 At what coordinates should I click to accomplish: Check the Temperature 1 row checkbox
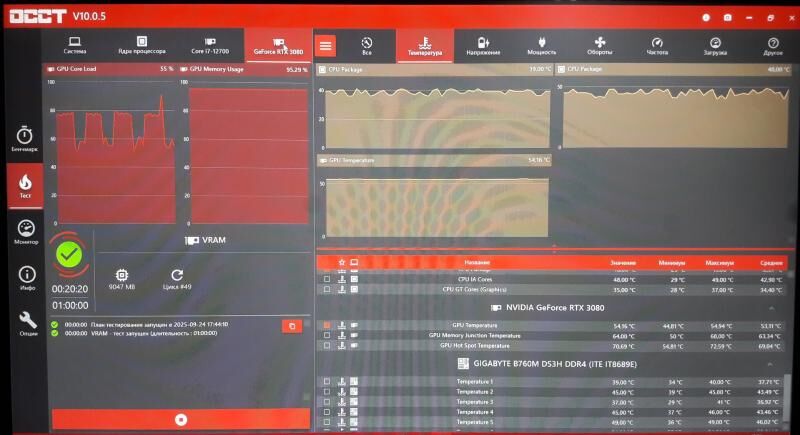pos(327,381)
